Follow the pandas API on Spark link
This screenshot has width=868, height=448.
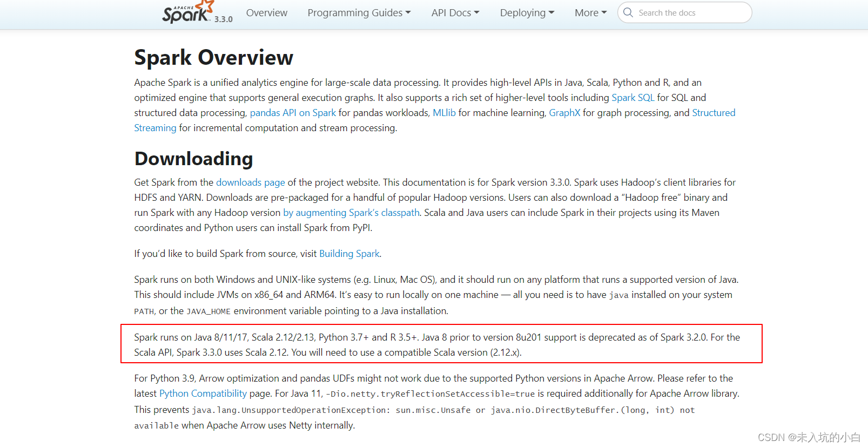coord(293,113)
